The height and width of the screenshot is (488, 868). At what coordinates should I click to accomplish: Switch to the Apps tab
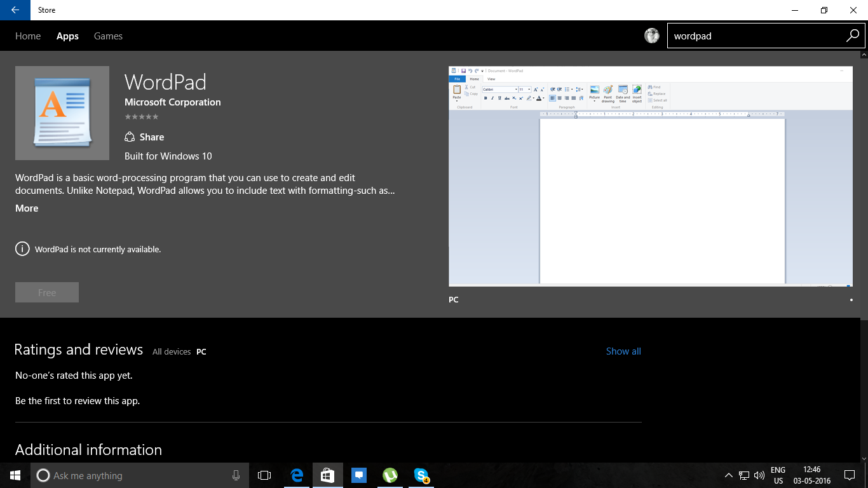[67, 36]
